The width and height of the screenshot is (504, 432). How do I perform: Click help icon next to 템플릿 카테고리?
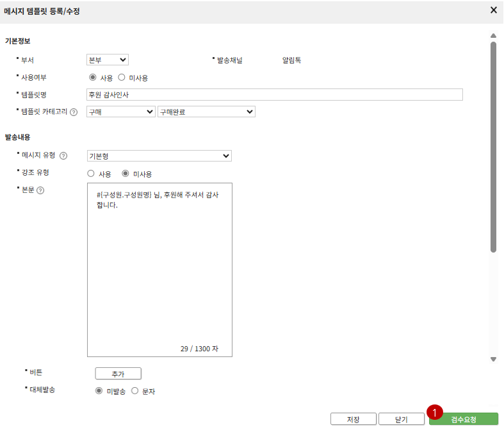coord(74,112)
